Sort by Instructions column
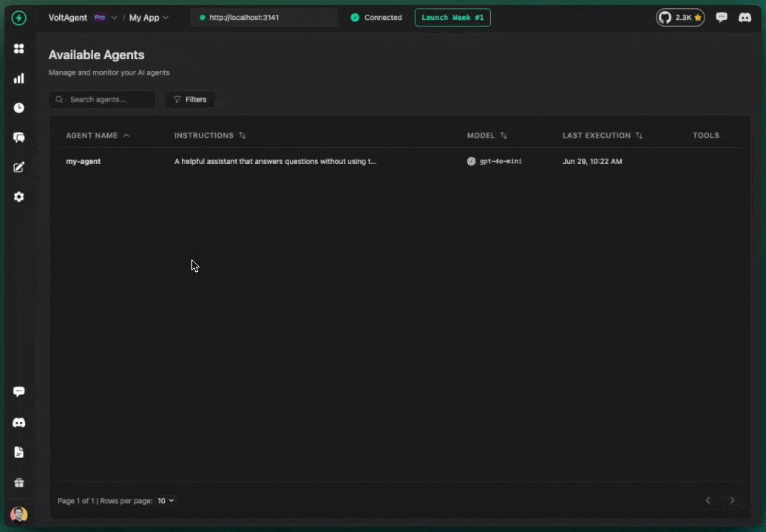Viewport: 766px width, 532px height. [x=209, y=135]
